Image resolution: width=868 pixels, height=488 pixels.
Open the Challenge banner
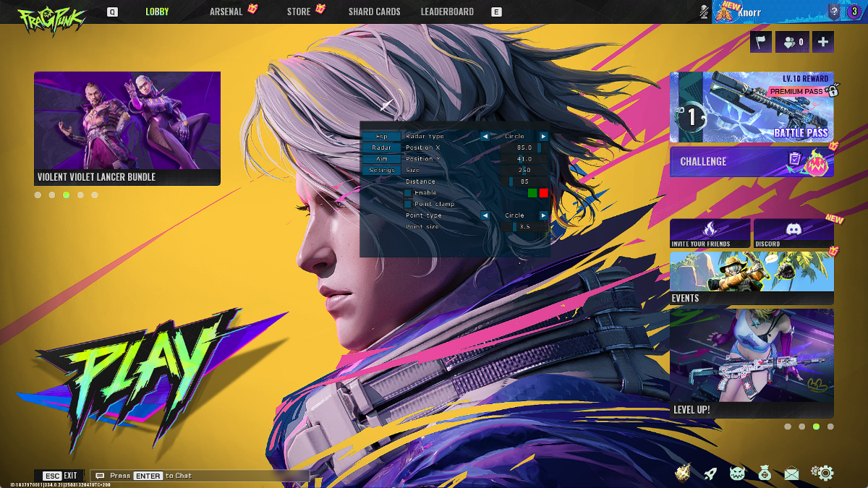(752, 161)
